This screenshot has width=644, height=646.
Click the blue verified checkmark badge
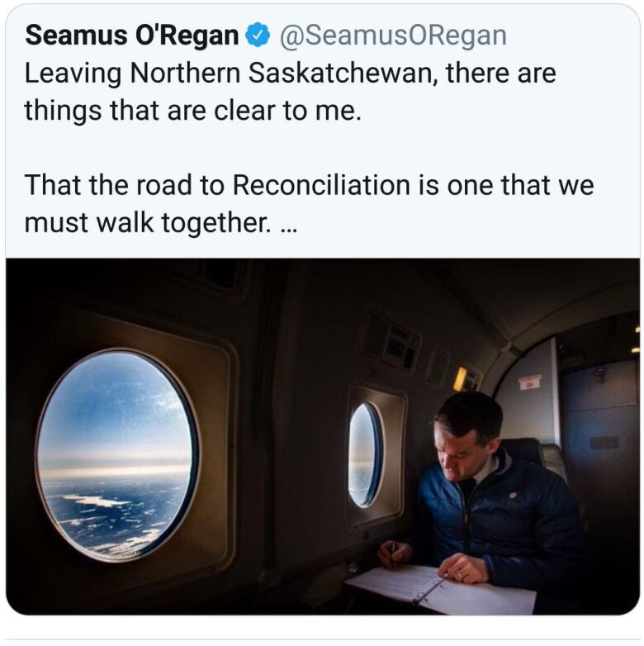tap(258, 36)
